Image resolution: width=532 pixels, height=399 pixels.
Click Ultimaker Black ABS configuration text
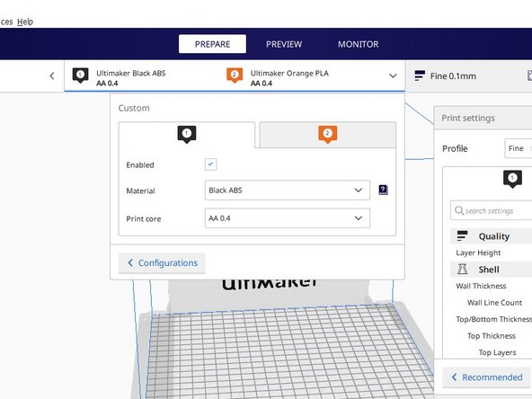131,74
